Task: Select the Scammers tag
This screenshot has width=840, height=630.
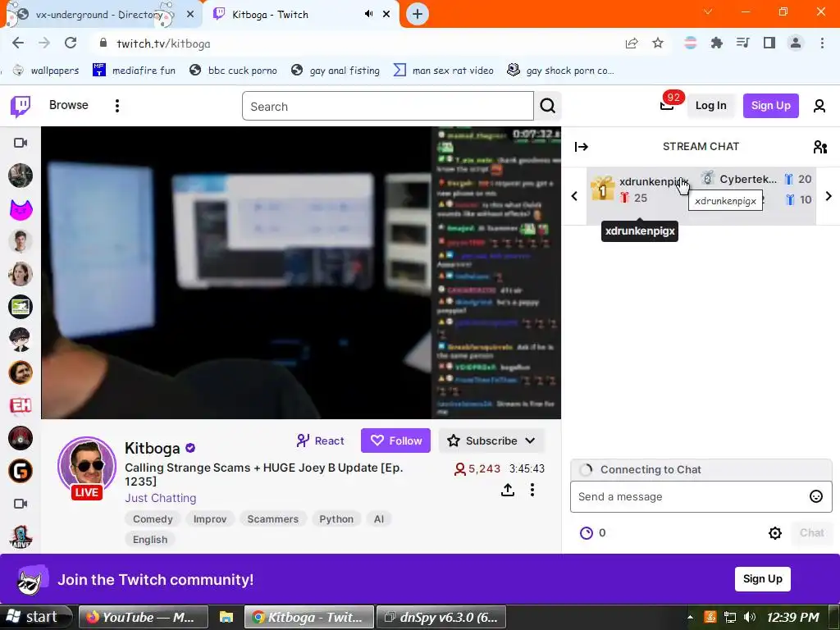Action: pyautogui.click(x=272, y=519)
